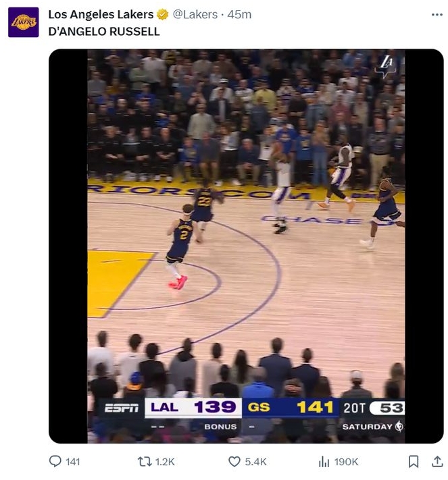Open the tweet via the 45m timestamp

click(239, 15)
